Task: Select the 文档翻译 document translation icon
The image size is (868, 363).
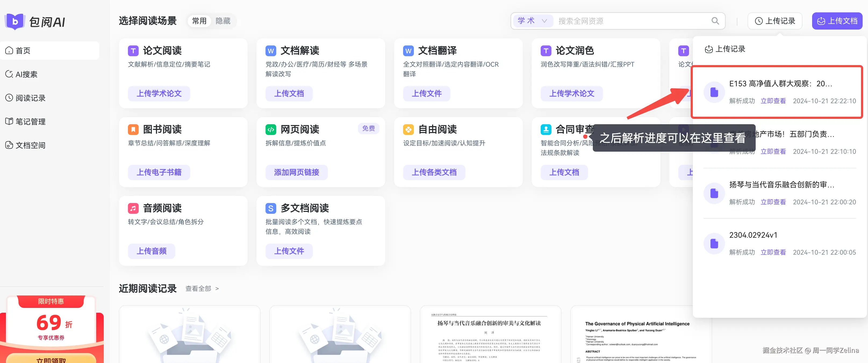Action: pos(408,50)
